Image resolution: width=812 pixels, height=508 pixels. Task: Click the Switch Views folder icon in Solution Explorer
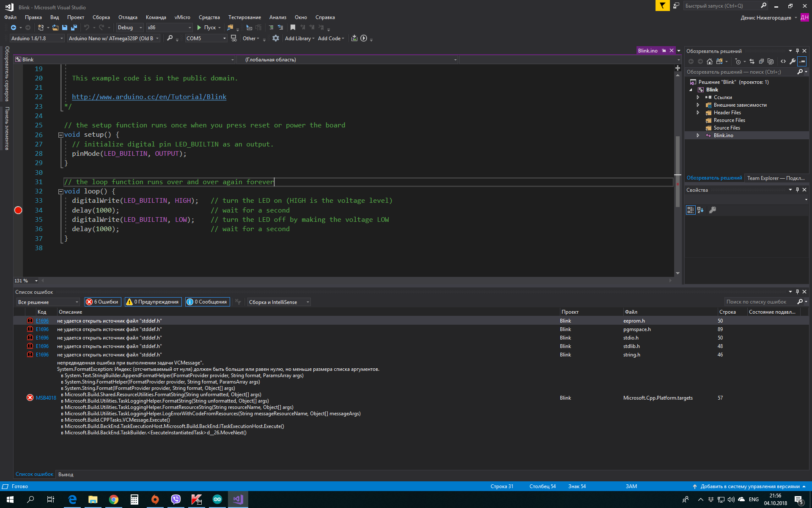[x=719, y=61]
